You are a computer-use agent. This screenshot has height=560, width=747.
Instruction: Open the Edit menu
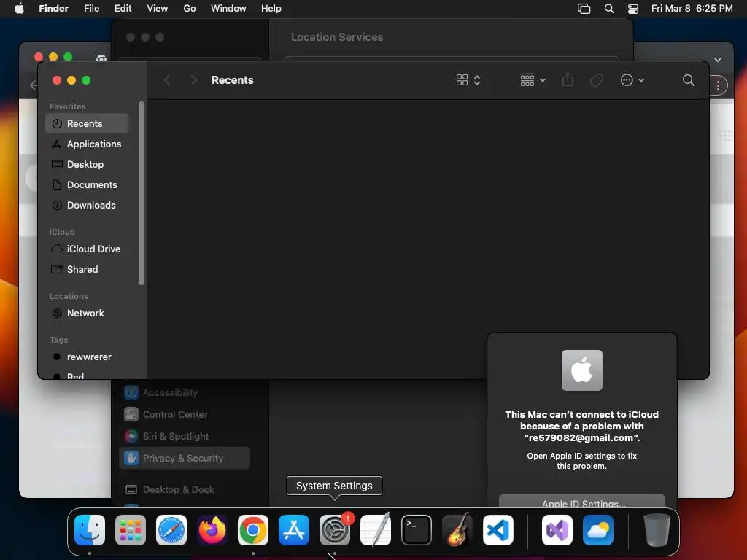point(123,9)
